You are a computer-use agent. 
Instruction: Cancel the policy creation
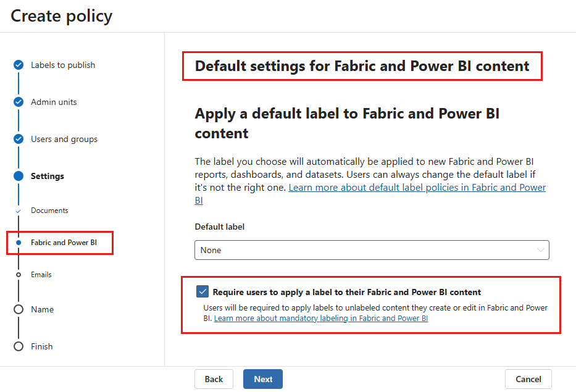(x=528, y=379)
